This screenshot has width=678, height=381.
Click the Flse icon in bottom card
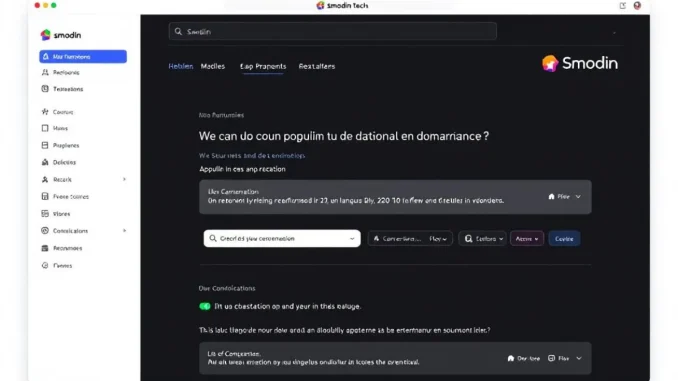pos(551,358)
